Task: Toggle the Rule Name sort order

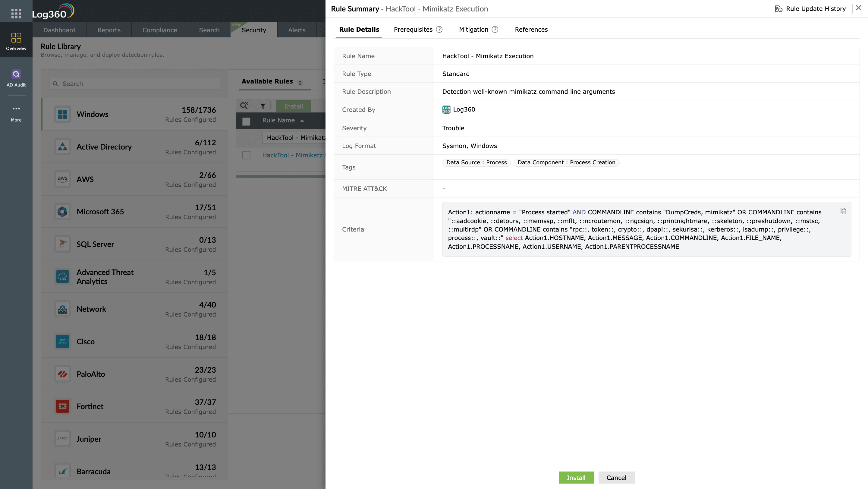Action: pyautogui.click(x=302, y=121)
